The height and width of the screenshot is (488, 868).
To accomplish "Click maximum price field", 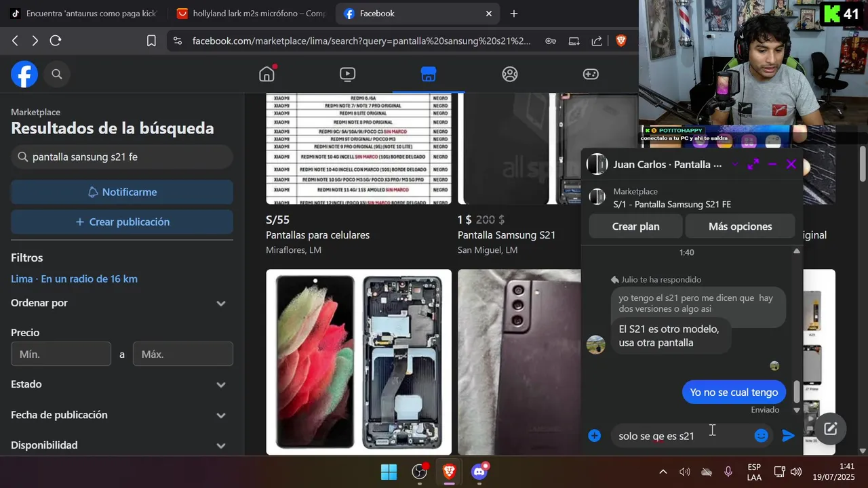I will (x=183, y=354).
